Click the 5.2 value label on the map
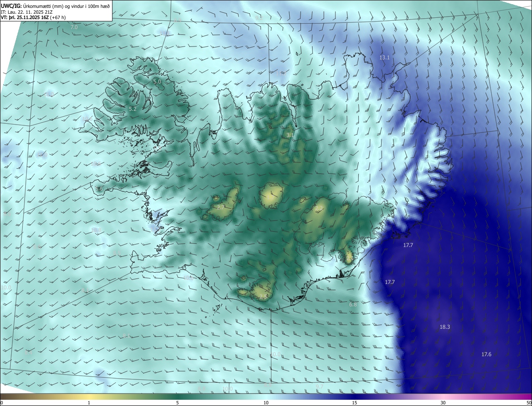Viewport: 532px width, 406px height. click(133, 109)
